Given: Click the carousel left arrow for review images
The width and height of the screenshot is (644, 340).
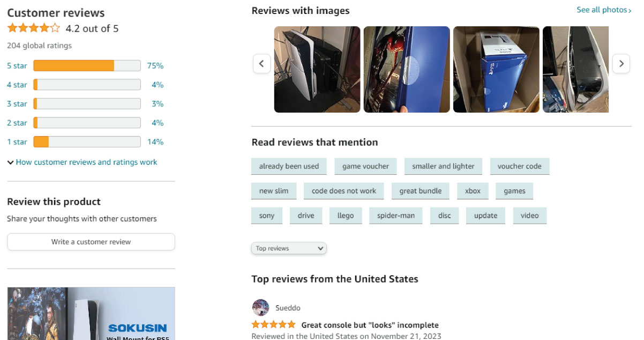Looking at the screenshot, I should click(x=261, y=63).
